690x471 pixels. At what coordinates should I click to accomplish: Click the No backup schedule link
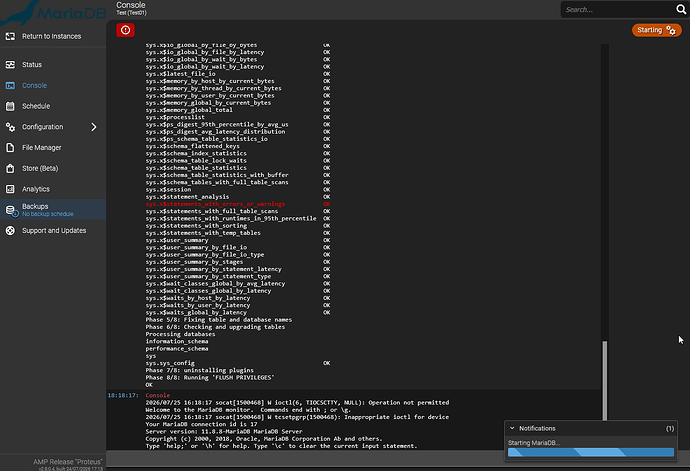tap(48, 214)
